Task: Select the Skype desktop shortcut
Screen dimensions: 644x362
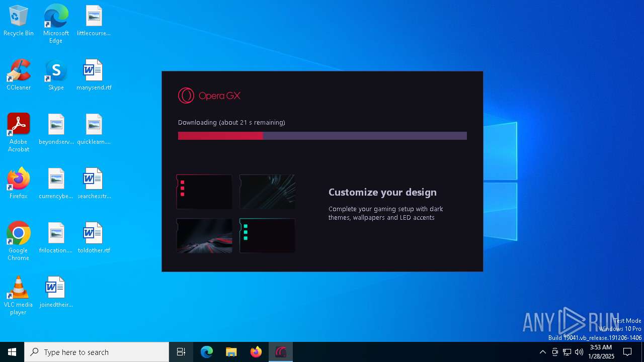Action: 56,75
